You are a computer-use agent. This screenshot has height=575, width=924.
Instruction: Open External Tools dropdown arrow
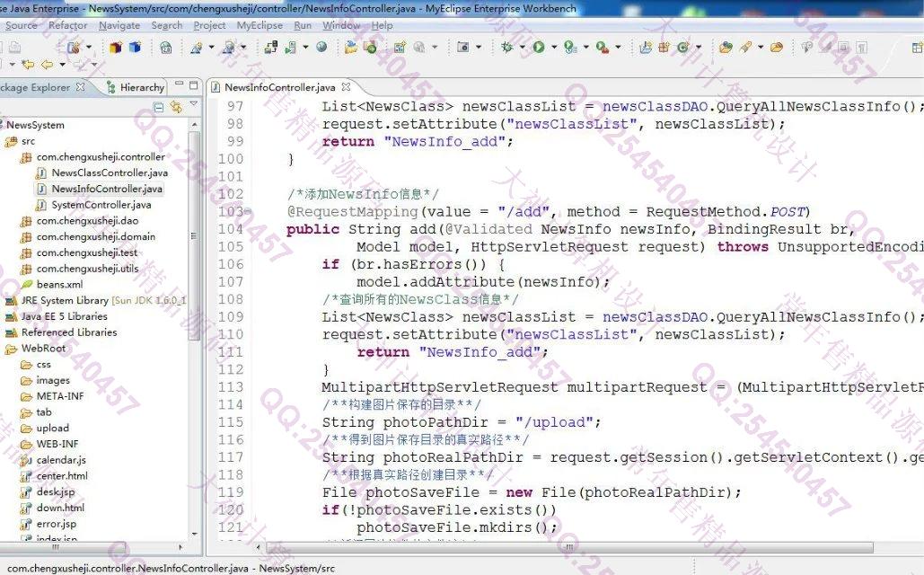[x=618, y=48]
